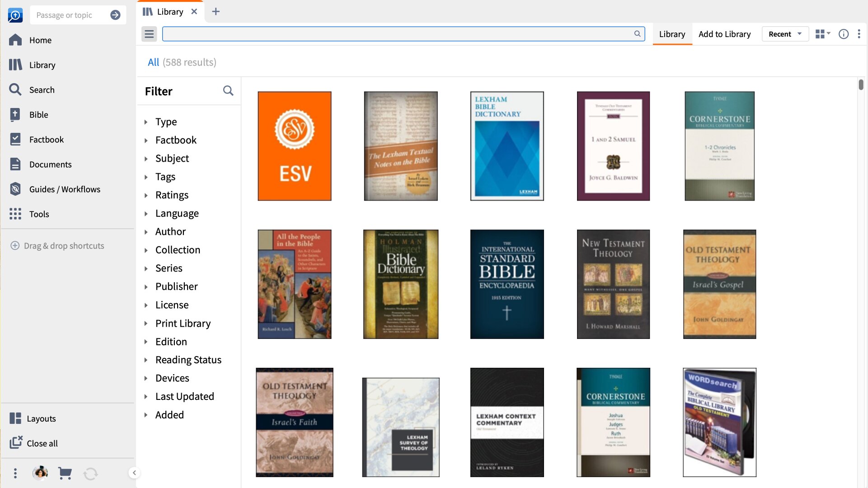Click the magnifier in library search box
This screenshot has width=868, height=488.
pyautogui.click(x=637, y=33)
